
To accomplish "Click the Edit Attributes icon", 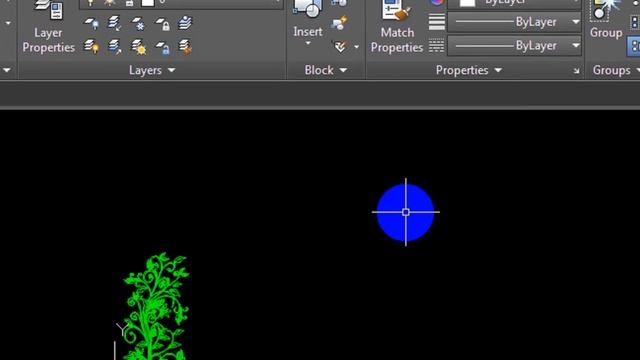I will pyautogui.click(x=340, y=47).
